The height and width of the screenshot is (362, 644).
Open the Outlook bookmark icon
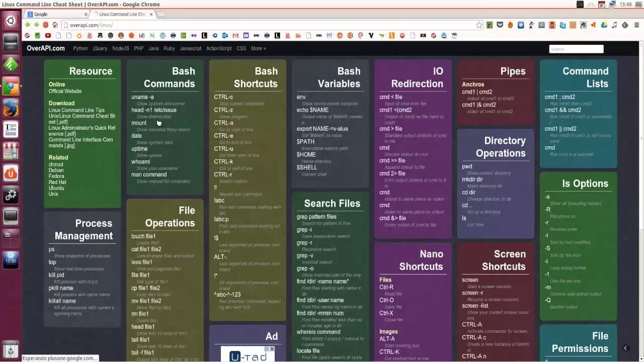click(225, 36)
